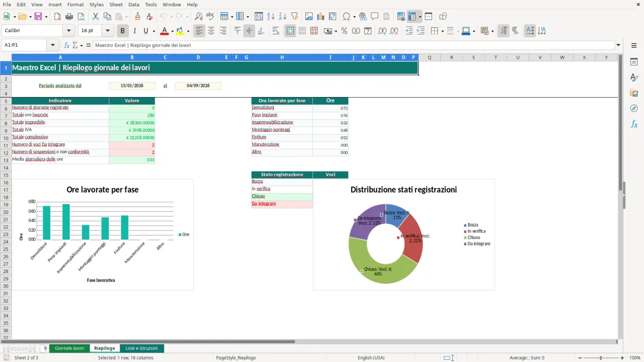Viewport: 644px width, 362px height.
Task: Open the Data menu
Action: point(134,4)
